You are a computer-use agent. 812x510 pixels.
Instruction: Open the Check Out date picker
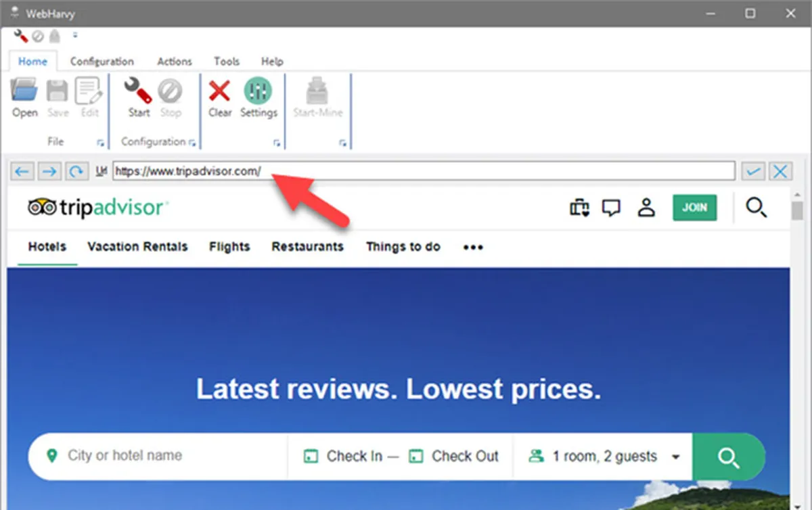[x=454, y=457]
